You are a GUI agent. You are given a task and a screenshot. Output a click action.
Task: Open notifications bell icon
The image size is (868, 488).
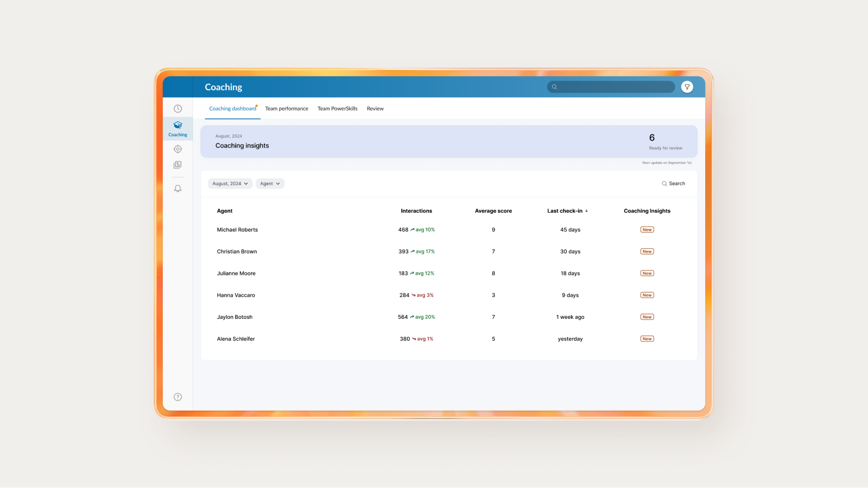(x=178, y=189)
